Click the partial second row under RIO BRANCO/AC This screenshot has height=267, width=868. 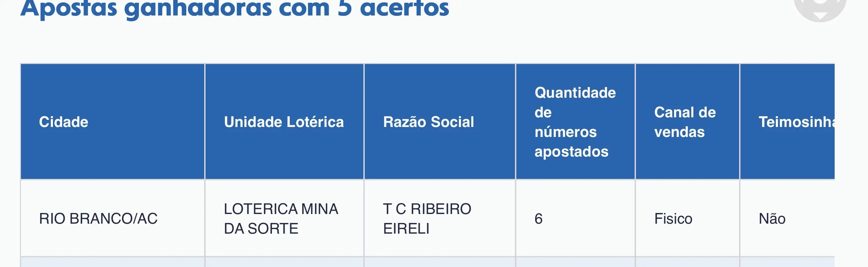pos(112,262)
